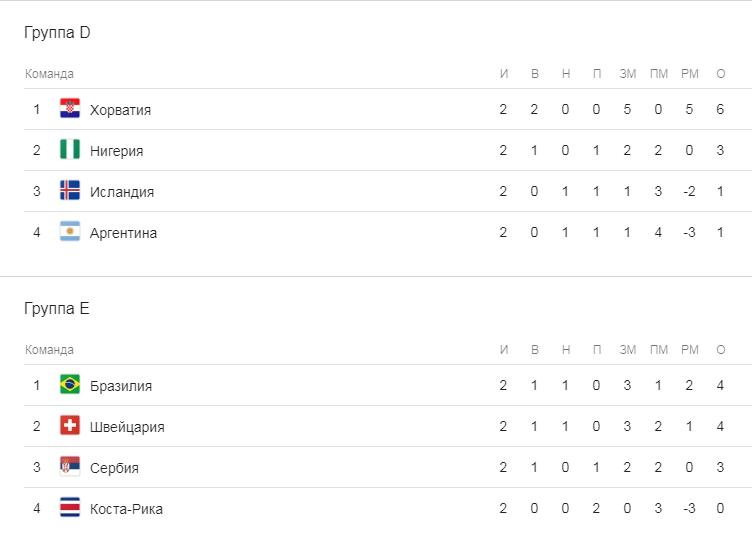Click the РМ column header in Group E
Screen dimensions: 752x550
tap(689, 350)
